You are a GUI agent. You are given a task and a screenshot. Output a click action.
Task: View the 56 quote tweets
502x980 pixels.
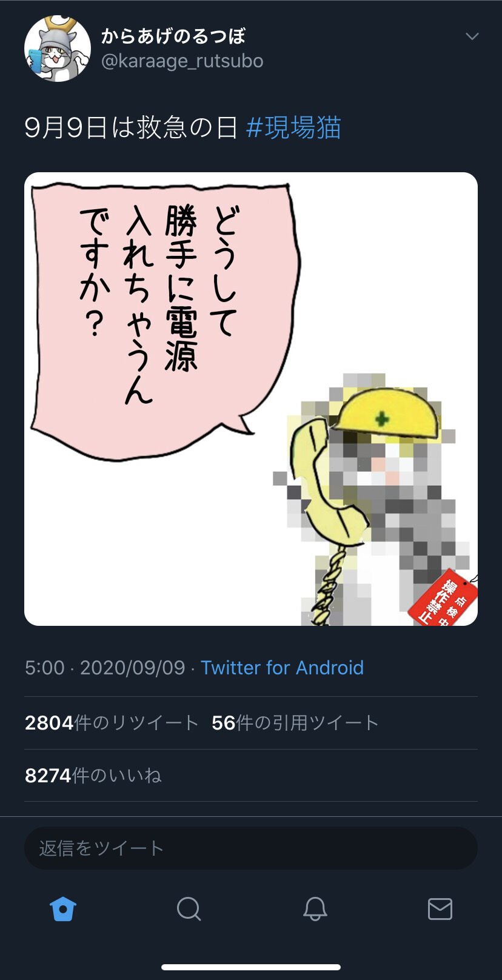point(295,723)
